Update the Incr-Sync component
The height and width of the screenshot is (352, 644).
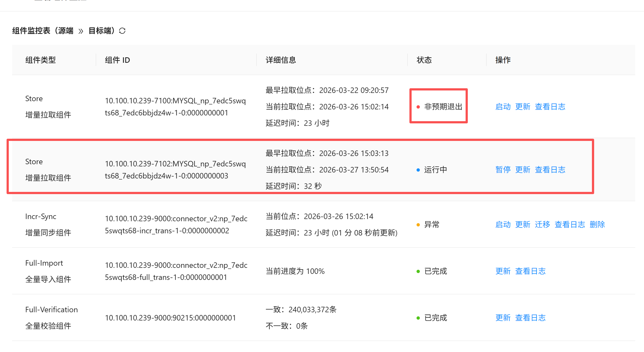coord(523,225)
